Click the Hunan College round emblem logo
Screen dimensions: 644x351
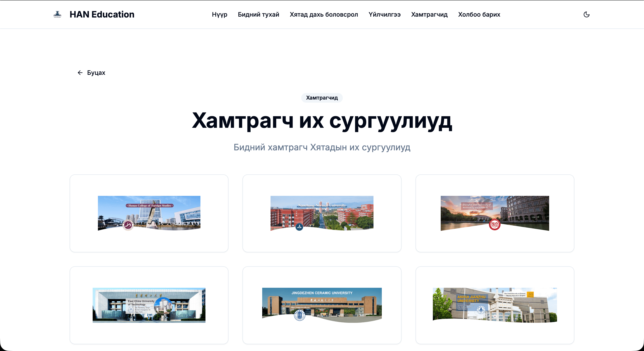point(128,225)
